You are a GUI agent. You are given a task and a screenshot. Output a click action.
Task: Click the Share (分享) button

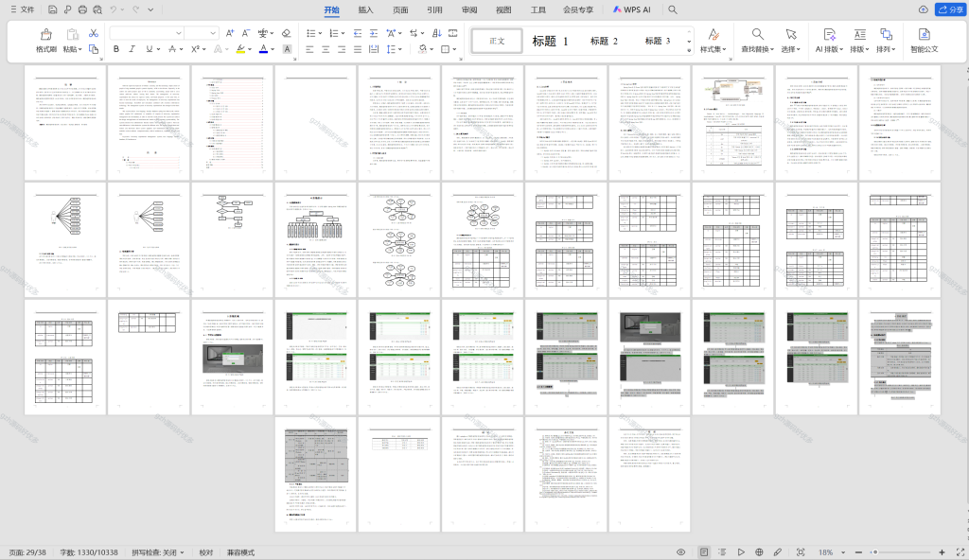pos(950,9)
